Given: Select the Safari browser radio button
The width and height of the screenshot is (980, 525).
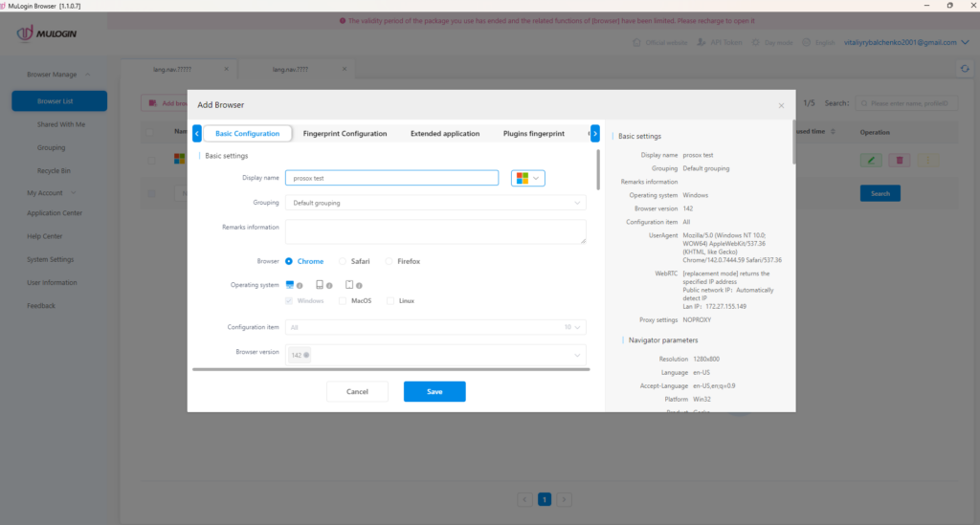Looking at the screenshot, I should pos(343,261).
